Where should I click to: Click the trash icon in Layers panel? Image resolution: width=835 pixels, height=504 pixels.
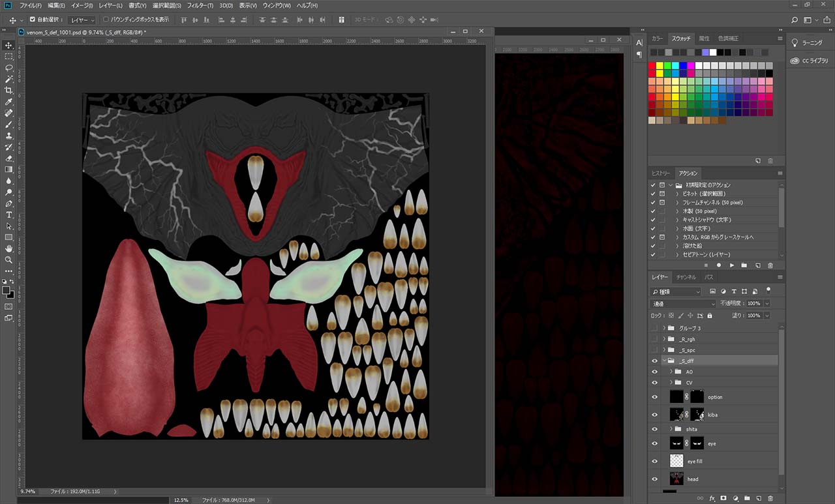pos(770,498)
